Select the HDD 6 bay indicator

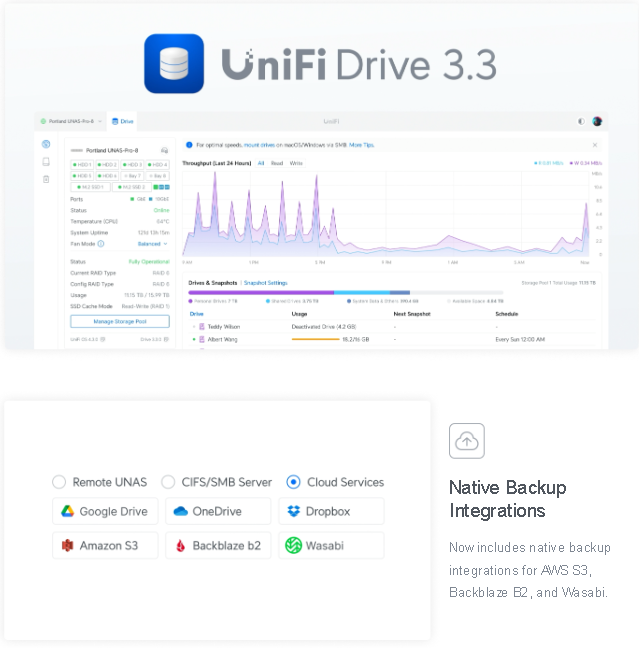click(x=107, y=176)
